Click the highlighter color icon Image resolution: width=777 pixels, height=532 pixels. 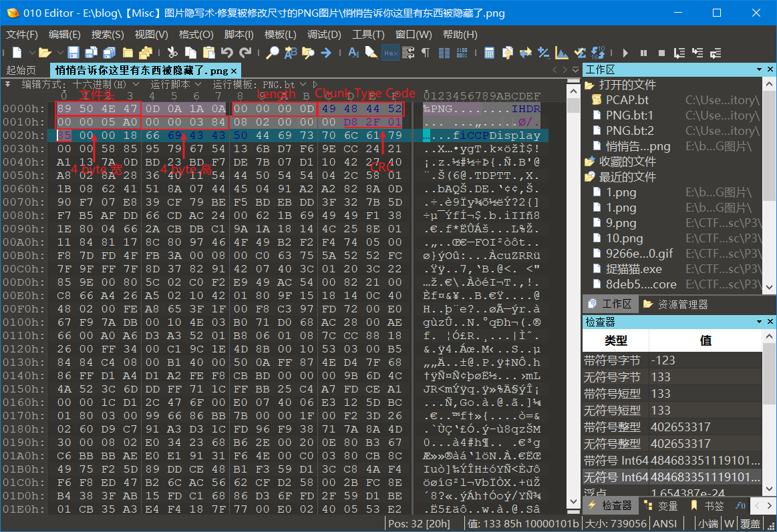(371, 53)
